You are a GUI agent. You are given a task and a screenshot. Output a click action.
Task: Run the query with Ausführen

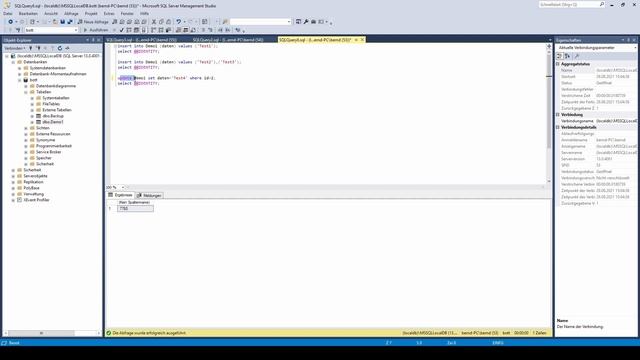96,30
